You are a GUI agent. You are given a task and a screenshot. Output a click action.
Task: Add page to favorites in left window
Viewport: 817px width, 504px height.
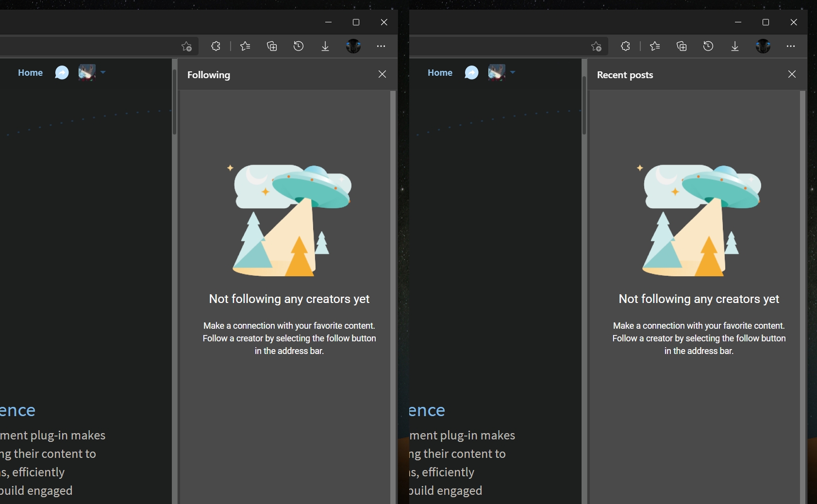point(187,46)
